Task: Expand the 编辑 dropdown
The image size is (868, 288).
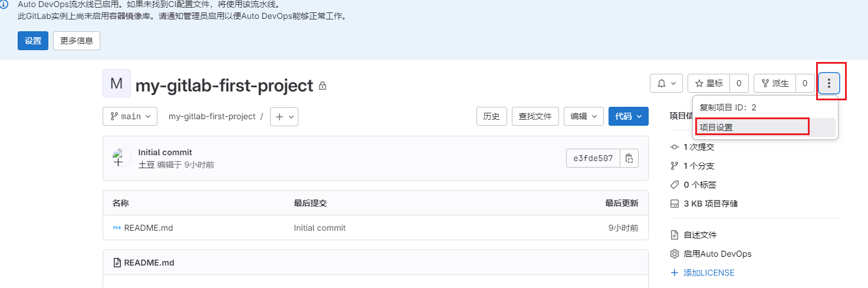Action: pyautogui.click(x=583, y=116)
